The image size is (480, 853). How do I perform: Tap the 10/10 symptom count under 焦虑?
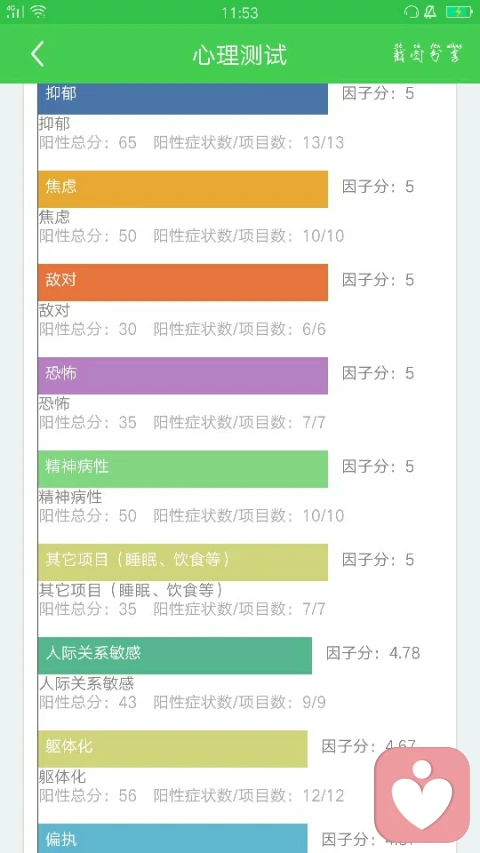pyautogui.click(x=323, y=236)
